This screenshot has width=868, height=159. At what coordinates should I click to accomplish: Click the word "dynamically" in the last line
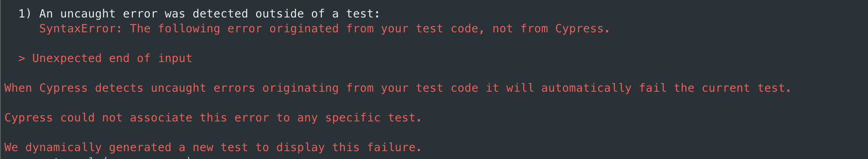(64, 148)
